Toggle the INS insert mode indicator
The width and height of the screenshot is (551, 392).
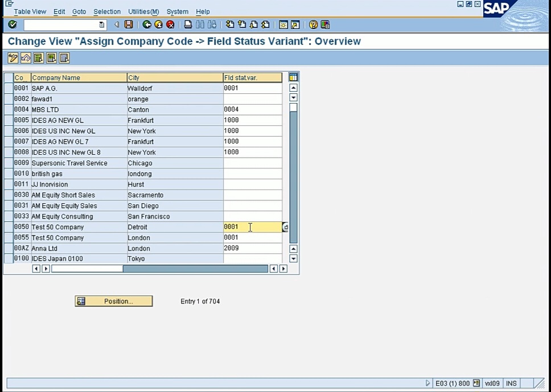511,383
